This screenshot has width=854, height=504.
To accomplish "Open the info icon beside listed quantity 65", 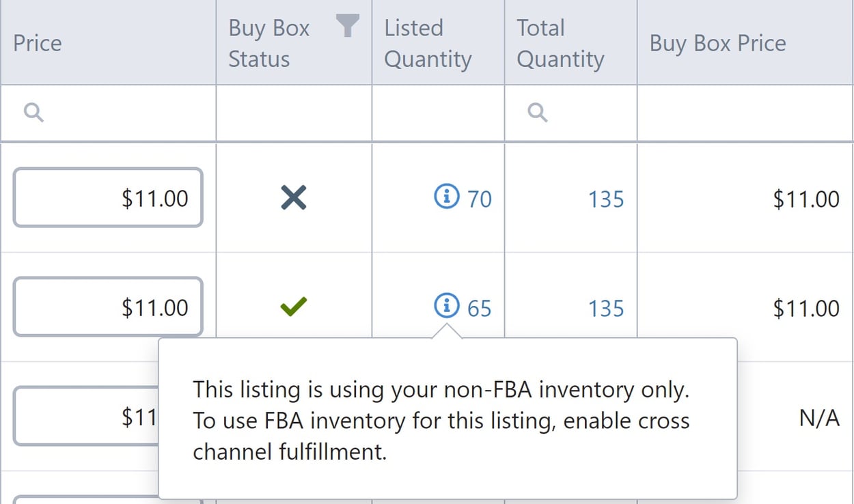I will [447, 307].
